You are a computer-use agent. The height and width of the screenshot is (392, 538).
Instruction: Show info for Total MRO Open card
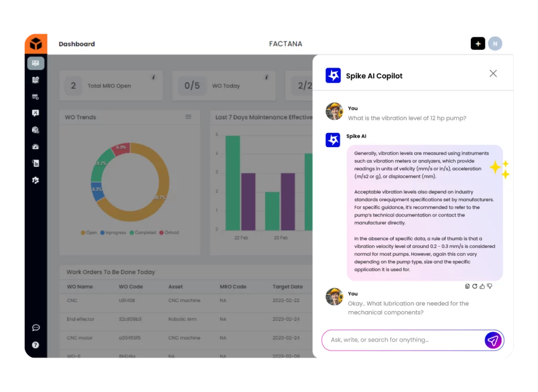(x=154, y=77)
